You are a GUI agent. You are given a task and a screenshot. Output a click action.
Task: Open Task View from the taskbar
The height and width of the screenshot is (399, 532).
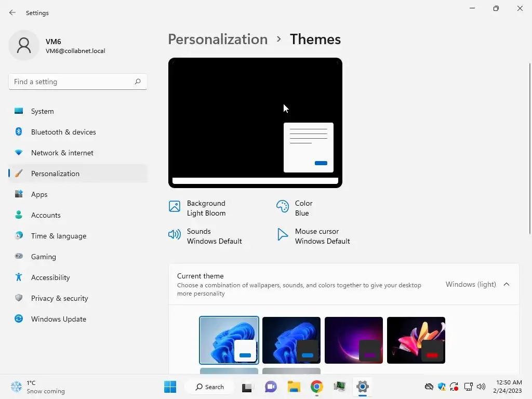pyautogui.click(x=247, y=387)
